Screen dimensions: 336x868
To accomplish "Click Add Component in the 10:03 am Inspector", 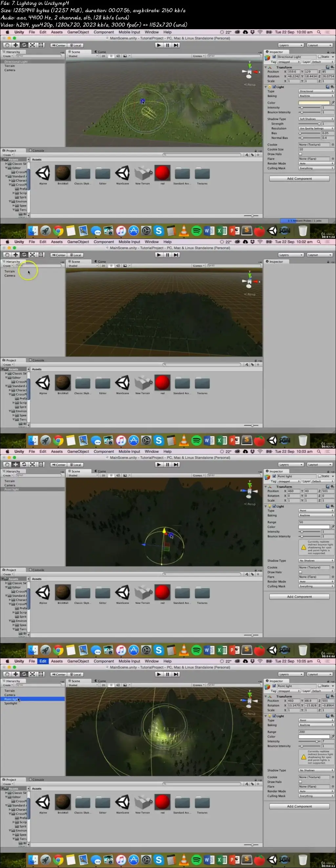I will click(299, 597).
